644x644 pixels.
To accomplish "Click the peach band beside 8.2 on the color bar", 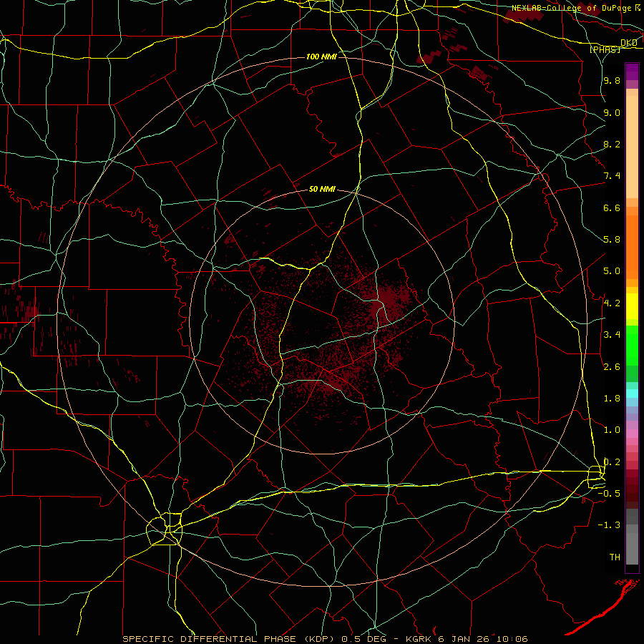I will pos(632,147).
